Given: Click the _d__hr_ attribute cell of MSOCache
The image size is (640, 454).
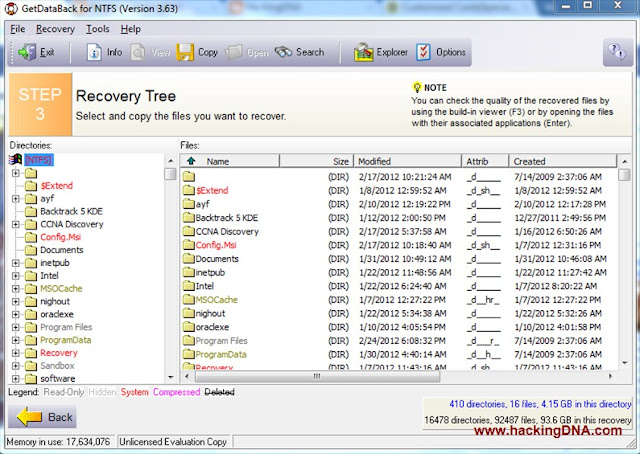Looking at the screenshot, I should [x=484, y=300].
